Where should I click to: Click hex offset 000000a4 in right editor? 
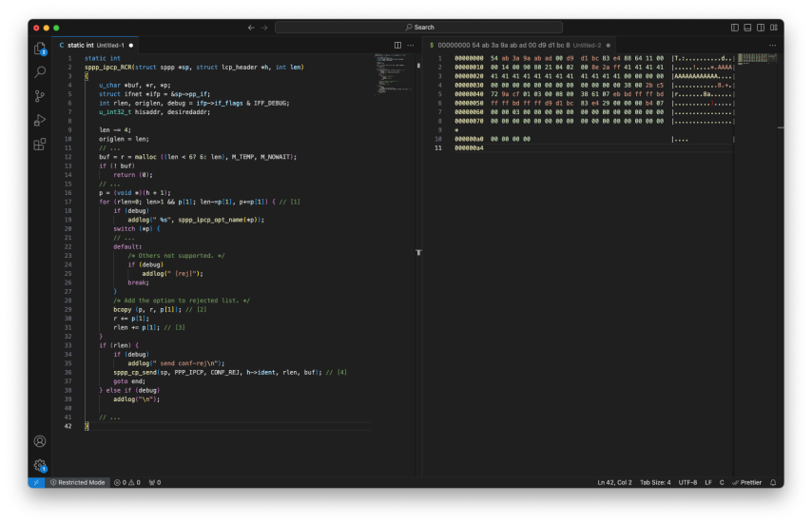[469, 148]
